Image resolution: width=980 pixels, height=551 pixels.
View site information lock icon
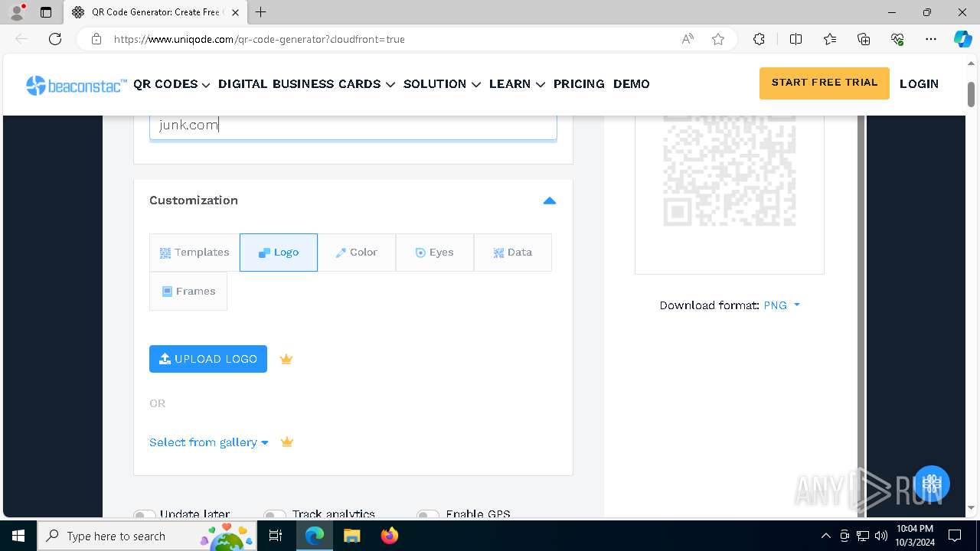point(96,39)
